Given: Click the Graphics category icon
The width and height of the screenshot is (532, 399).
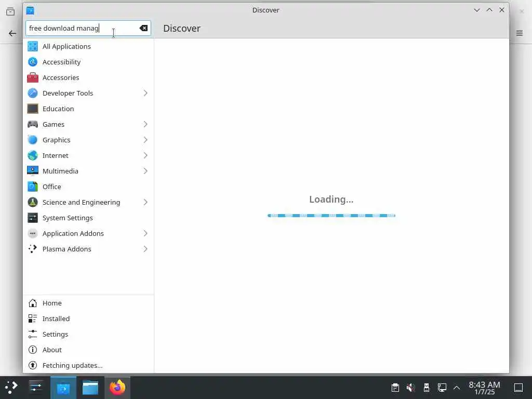Looking at the screenshot, I should pos(33,140).
